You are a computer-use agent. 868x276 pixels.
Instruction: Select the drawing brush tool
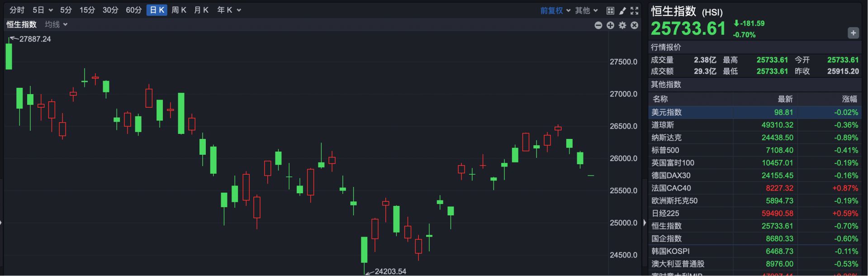622,10
